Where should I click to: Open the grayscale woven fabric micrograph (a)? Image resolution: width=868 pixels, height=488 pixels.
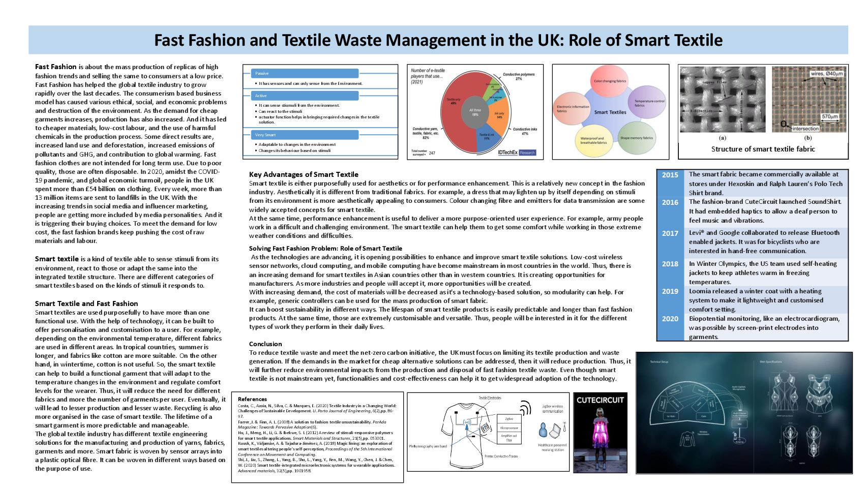[x=723, y=99]
